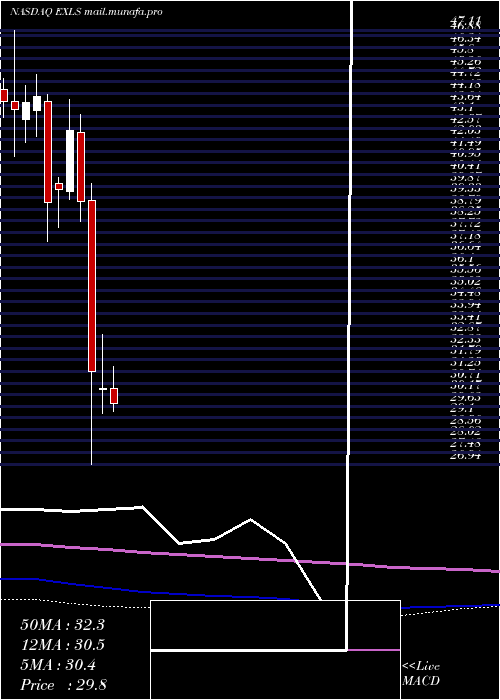Viewport: 500px width, 700px height.
Task: Click the 12MA : 30.5 readout
Action: [x=62, y=645]
